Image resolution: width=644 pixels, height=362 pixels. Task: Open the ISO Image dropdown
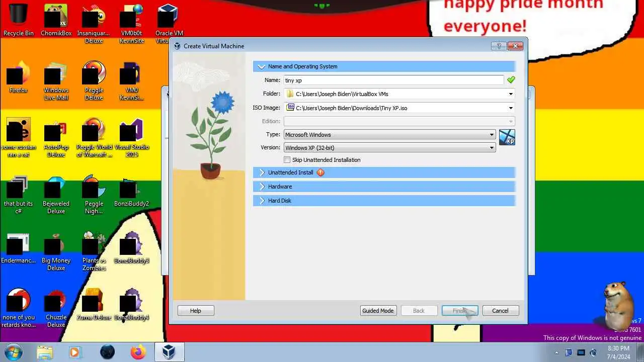click(511, 108)
